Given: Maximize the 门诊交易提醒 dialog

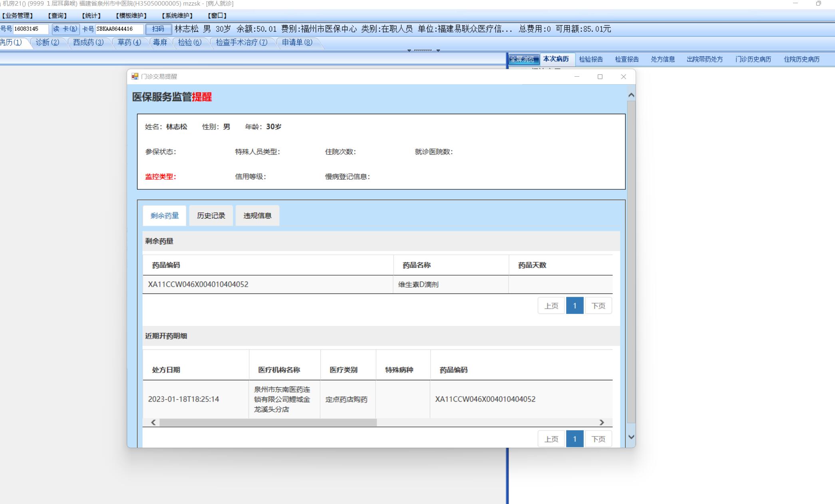Looking at the screenshot, I should [x=600, y=77].
